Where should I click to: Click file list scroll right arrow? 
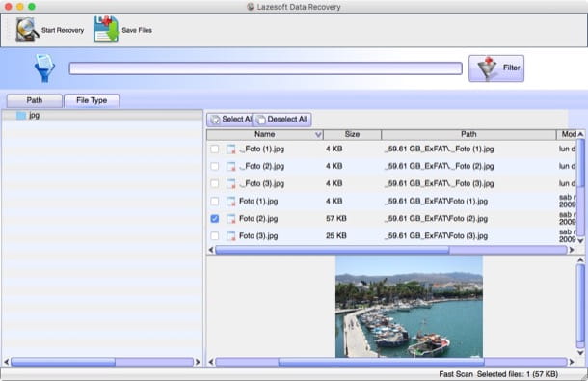[x=572, y=250]
